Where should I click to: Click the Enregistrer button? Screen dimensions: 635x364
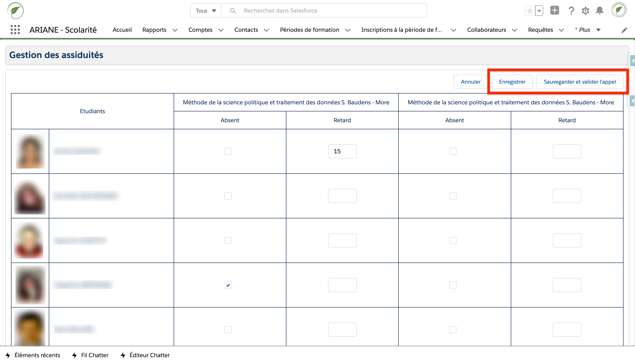click(x=512, y=82)
